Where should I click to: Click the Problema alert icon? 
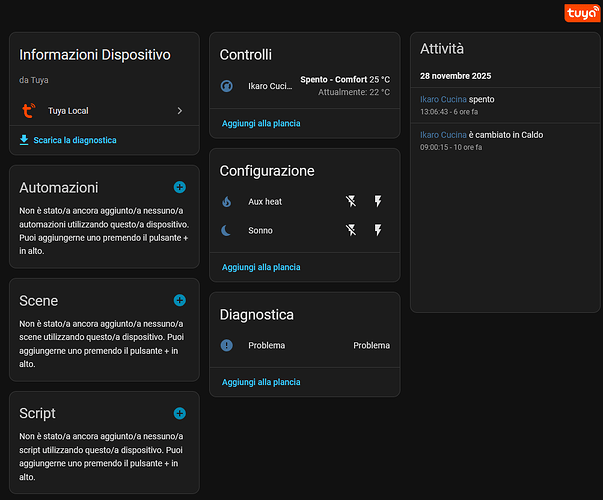[x=227, y=345]
